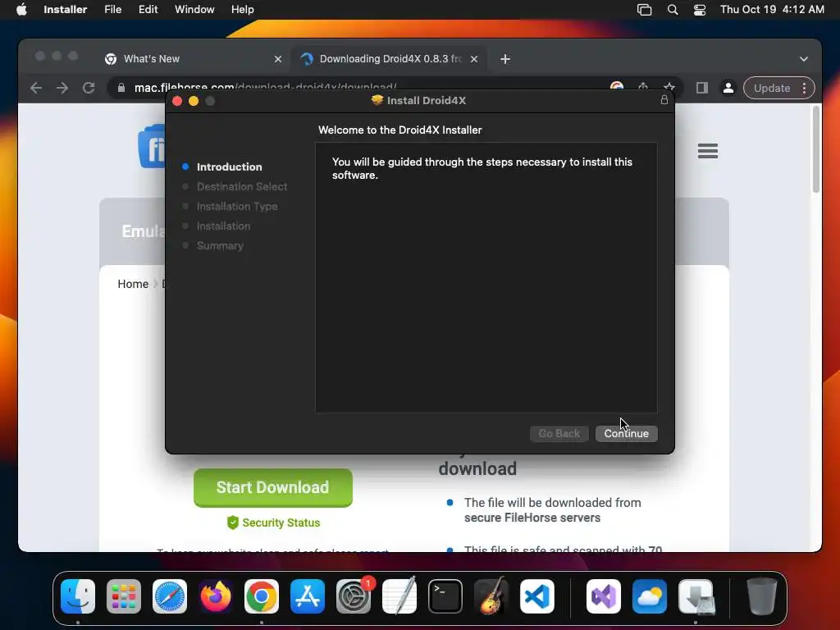Click the date and time in menu bar

pos(772,9)
